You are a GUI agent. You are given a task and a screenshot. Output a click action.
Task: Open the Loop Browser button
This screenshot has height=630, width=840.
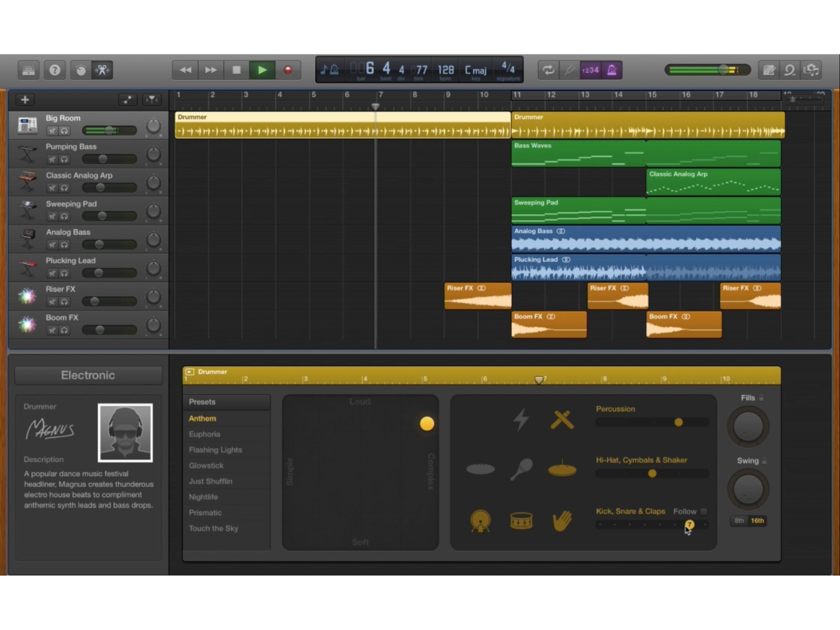coord(790,70)
